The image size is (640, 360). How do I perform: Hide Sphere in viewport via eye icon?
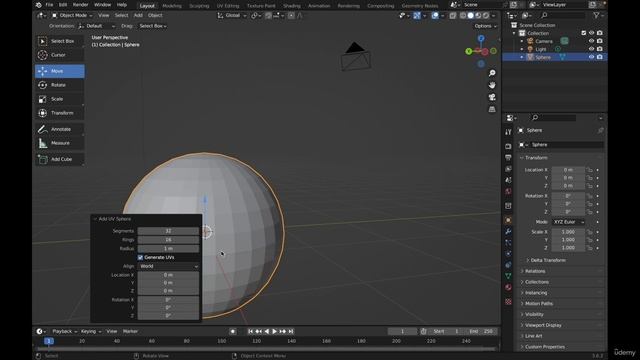pos(591,57)
